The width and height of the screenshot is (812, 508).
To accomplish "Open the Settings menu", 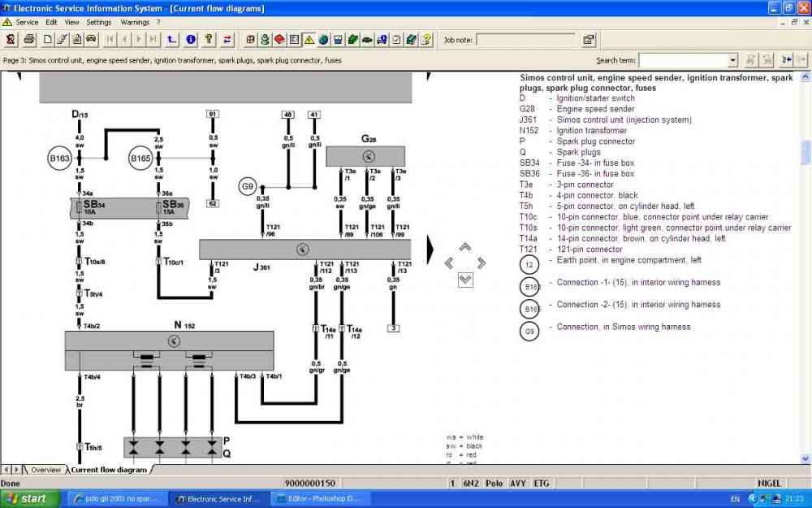I will 98,22.
